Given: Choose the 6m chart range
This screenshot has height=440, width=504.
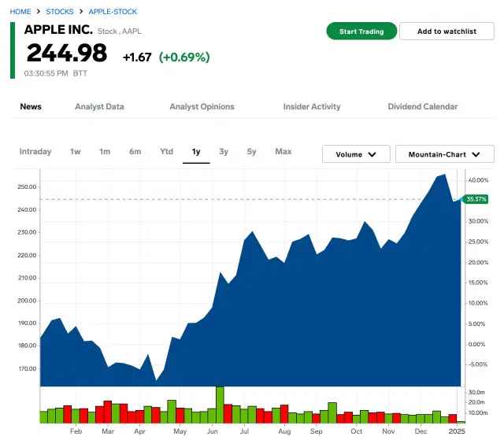Looking at the screenshot, I should point(135,152).
